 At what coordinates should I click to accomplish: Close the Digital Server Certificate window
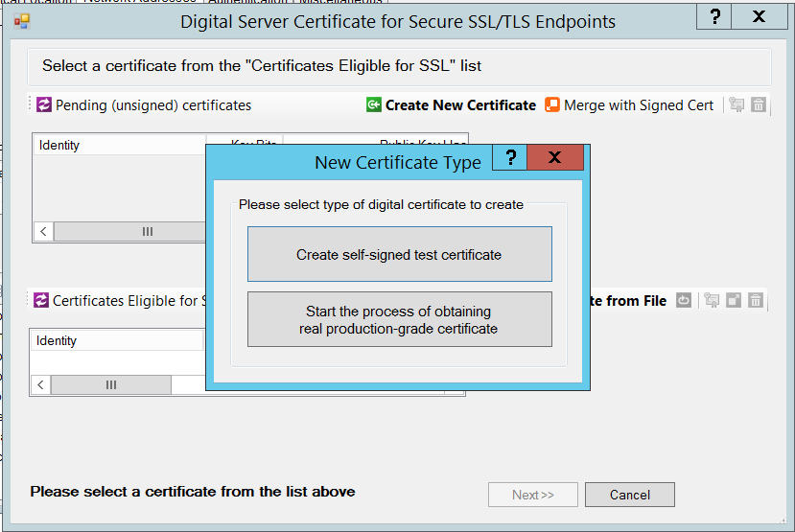759,16
